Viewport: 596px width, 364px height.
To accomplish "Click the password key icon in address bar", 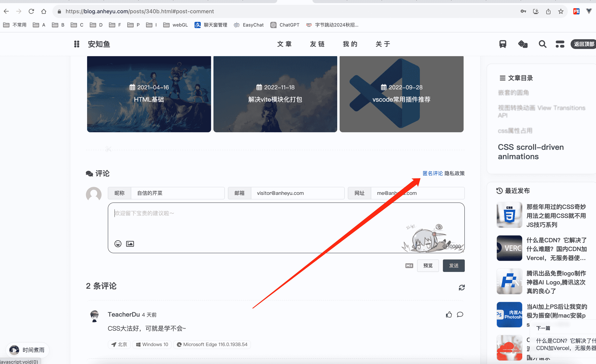I will coord(523,11).
